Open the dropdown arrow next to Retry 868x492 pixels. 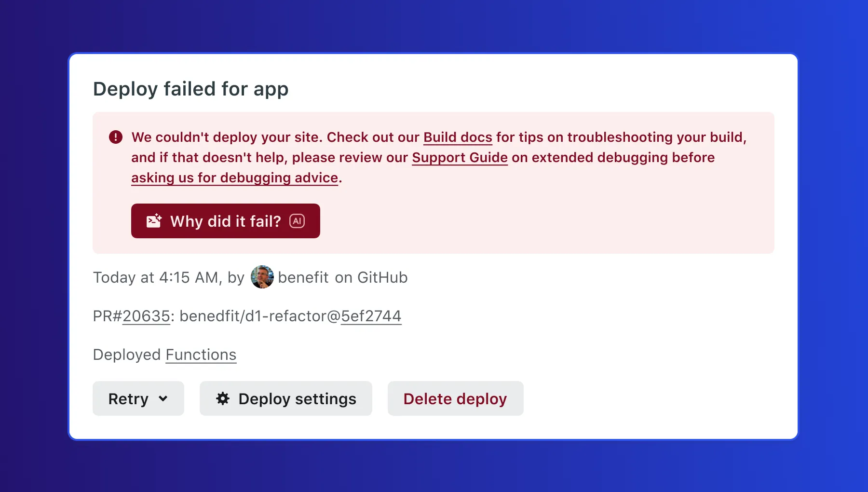click(x=163, y=399)
